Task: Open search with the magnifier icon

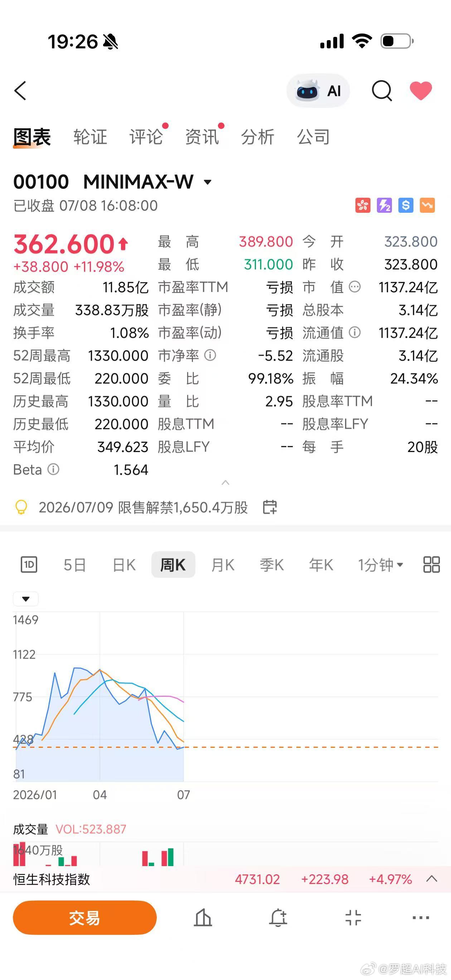Action: point(382,91)
